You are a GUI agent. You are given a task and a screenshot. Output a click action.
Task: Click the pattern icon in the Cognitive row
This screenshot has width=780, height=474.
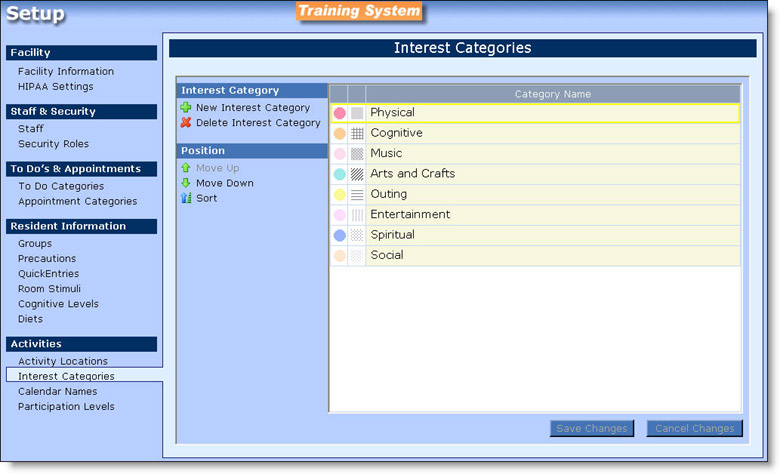tap(357, 133)
